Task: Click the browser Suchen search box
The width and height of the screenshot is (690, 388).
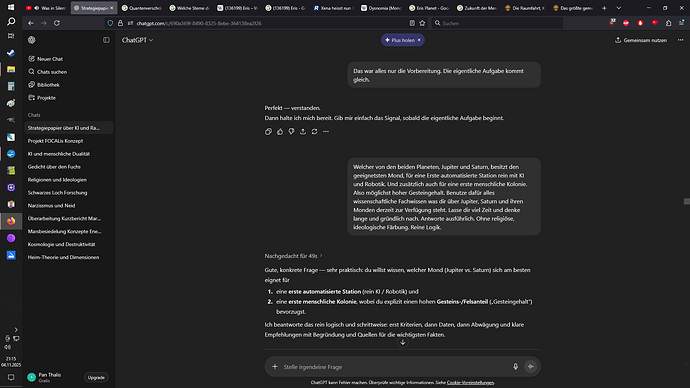Action: 497,23
